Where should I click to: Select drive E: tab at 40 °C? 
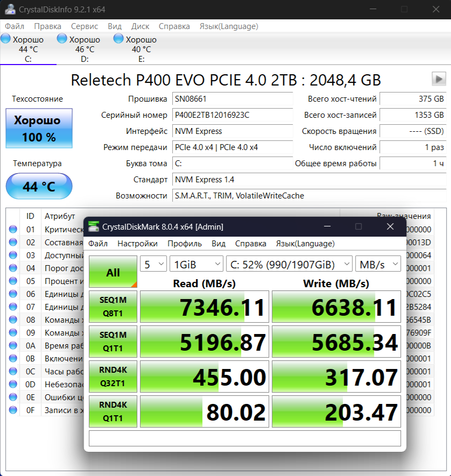tap(141, 48)
